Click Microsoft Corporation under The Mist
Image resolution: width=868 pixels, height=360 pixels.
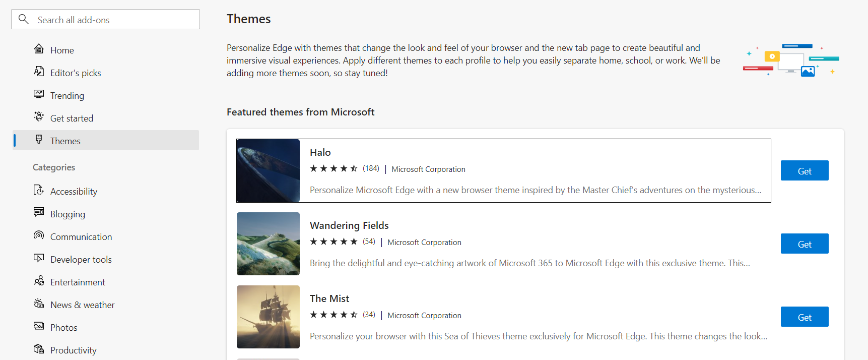pos(424,315)
